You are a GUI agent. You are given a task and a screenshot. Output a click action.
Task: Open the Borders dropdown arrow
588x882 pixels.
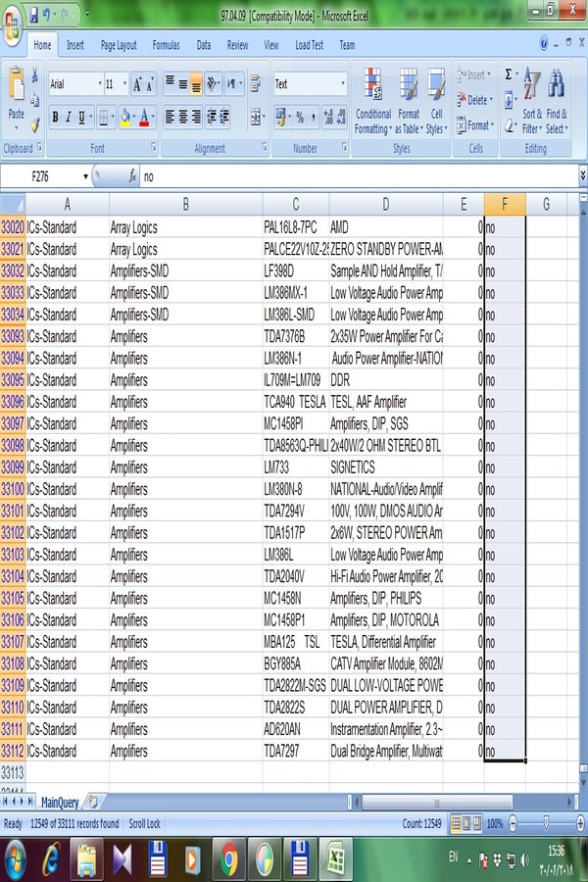[x=113, y=117]
